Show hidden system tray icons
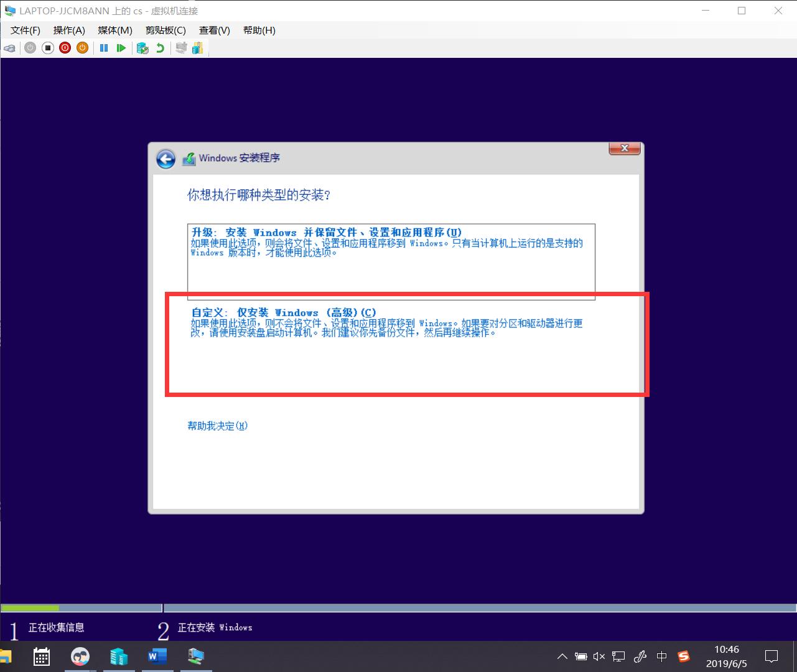797x672 pixels. 562,656
